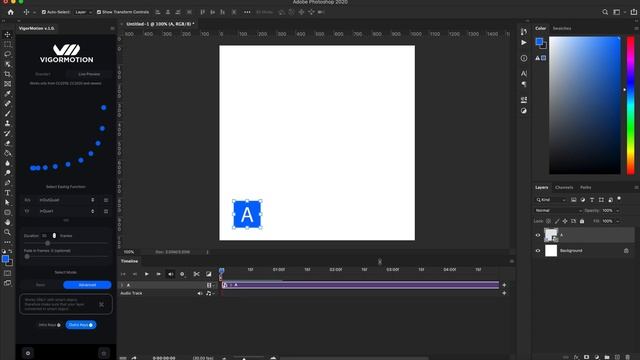Mute the Audio Track speaker icon

pyautogui.click(x=200, y=293)
